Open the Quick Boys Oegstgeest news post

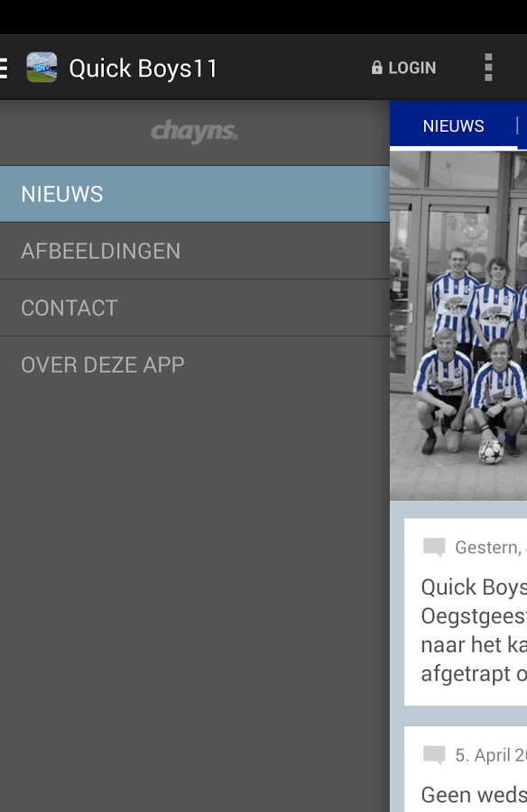[466, 612]
